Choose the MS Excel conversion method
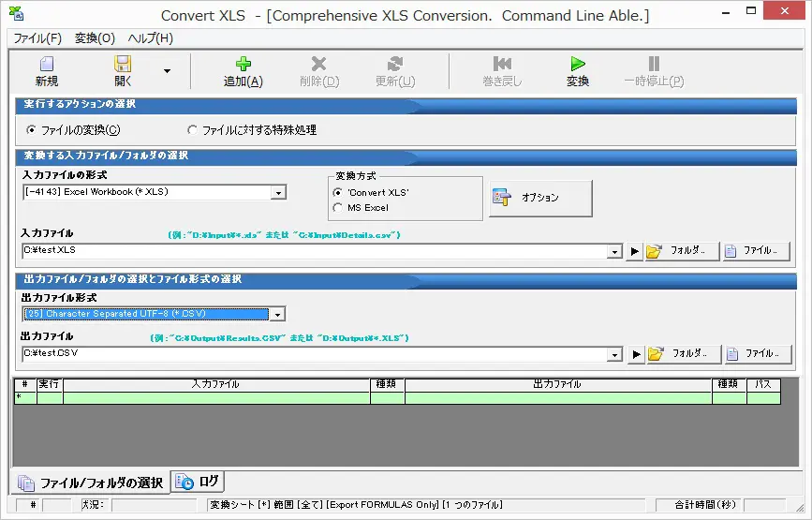The width and height of the screenshot is (812, 520). 338,208
